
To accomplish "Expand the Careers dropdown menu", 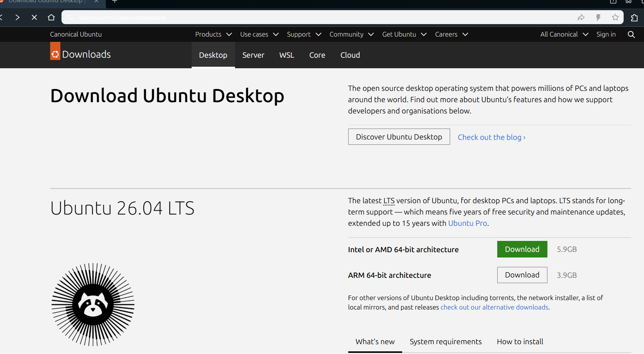I will point(452,34).
